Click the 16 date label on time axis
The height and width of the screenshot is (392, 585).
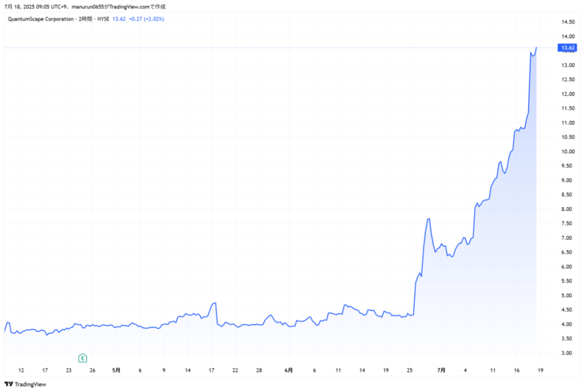click(x=516, y=370)
